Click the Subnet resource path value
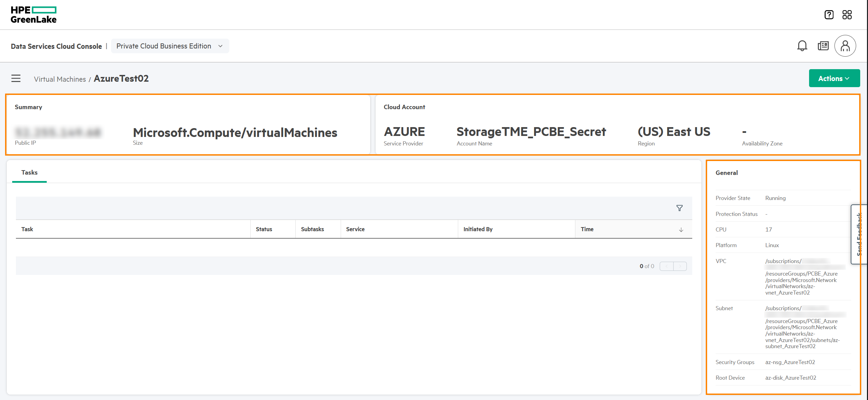Screen dimensions: 868x400 tap(805, 327)
